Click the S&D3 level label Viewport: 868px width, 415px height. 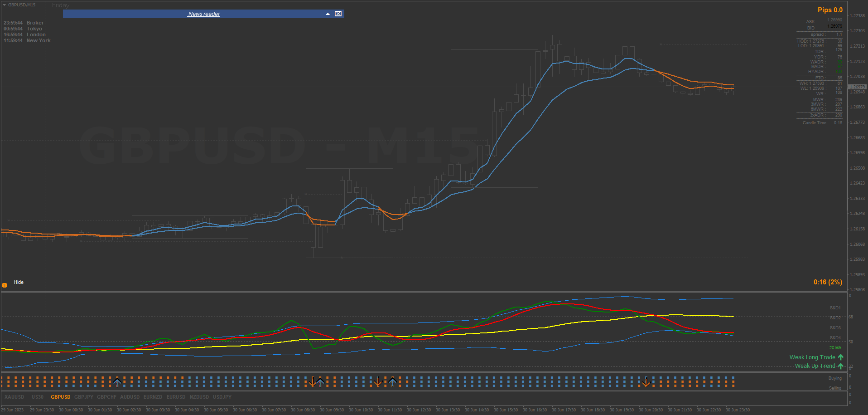coord(835,328)
